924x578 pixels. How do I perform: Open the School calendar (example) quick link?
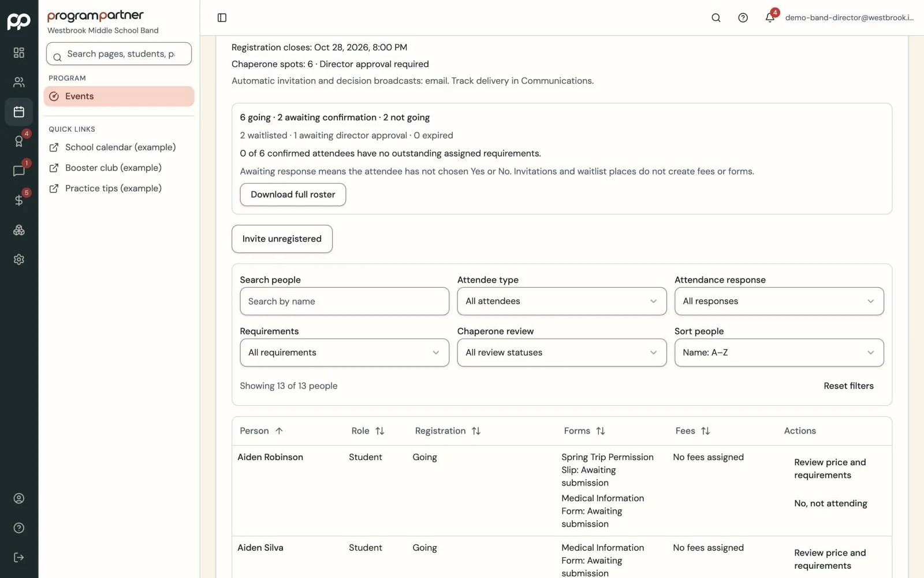pyautogui.click(x=119, y=147)
